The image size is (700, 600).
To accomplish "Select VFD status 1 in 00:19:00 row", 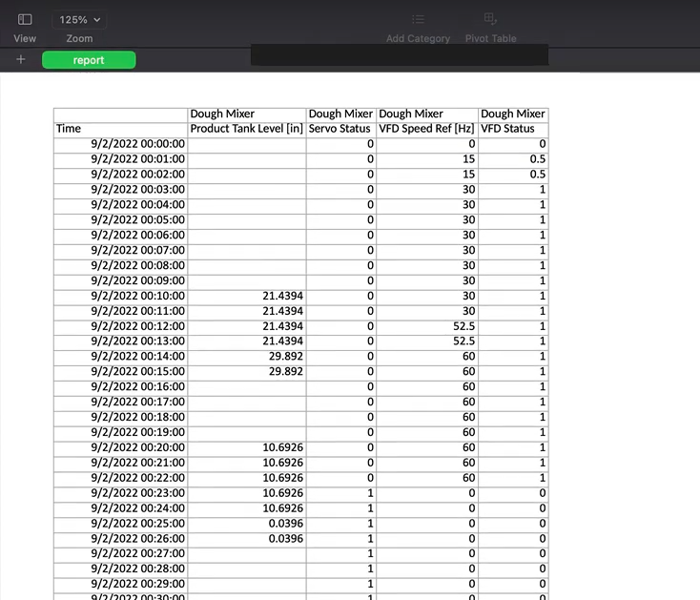I will click(x=513, y=432).
